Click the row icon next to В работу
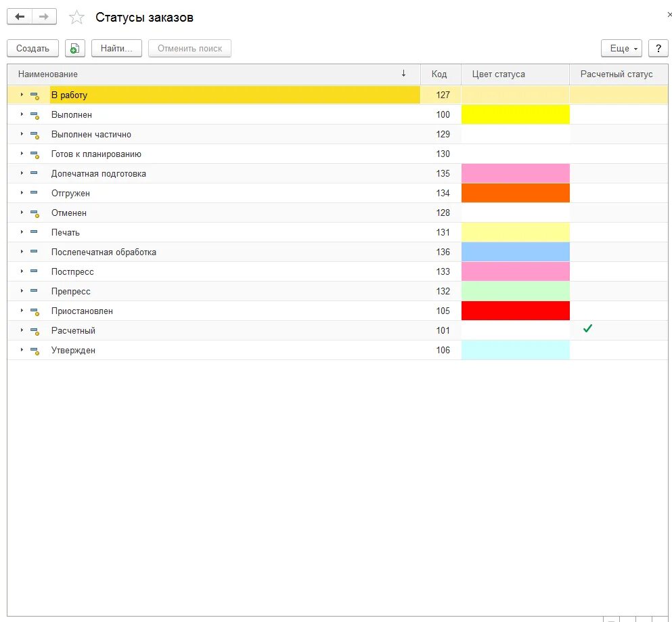Viewport: 672px width, 622px height. pos(35,95)
